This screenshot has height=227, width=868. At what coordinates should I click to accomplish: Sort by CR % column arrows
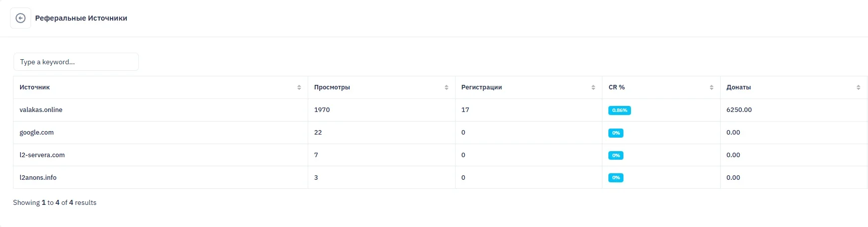pyautogui.click(x=712, y=87)
